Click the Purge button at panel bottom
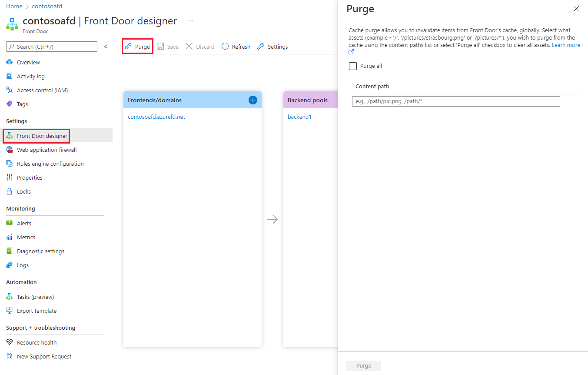The width and height of the screenshot is (588, 375). click(x=364, y=365)
